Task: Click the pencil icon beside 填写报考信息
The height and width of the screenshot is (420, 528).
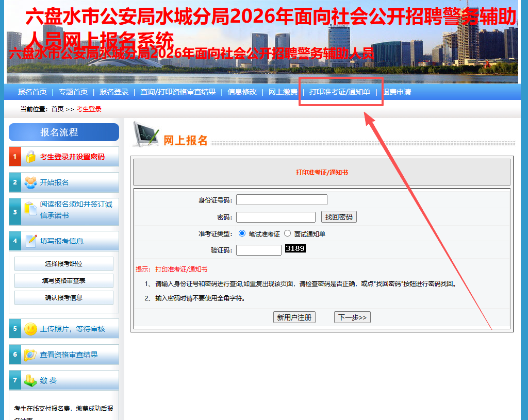Action: click(31, 241)
